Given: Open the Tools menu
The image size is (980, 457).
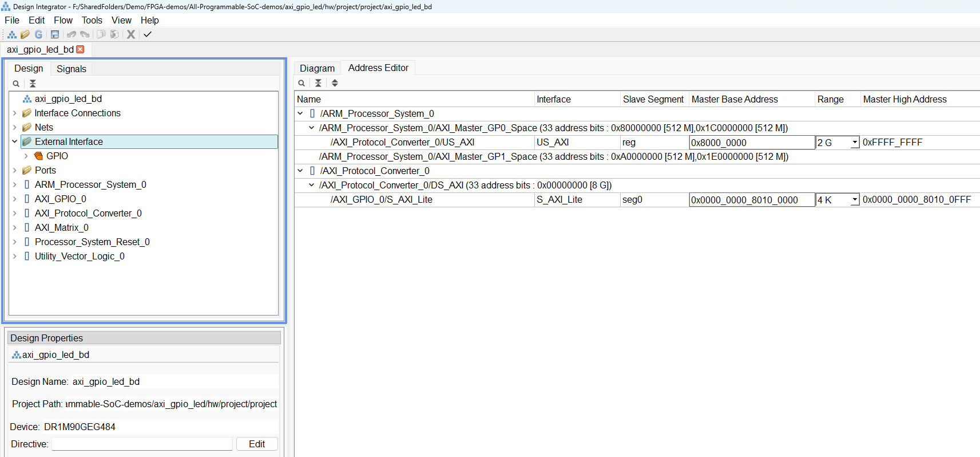Looking at the screenshot, I should [92, 20].
